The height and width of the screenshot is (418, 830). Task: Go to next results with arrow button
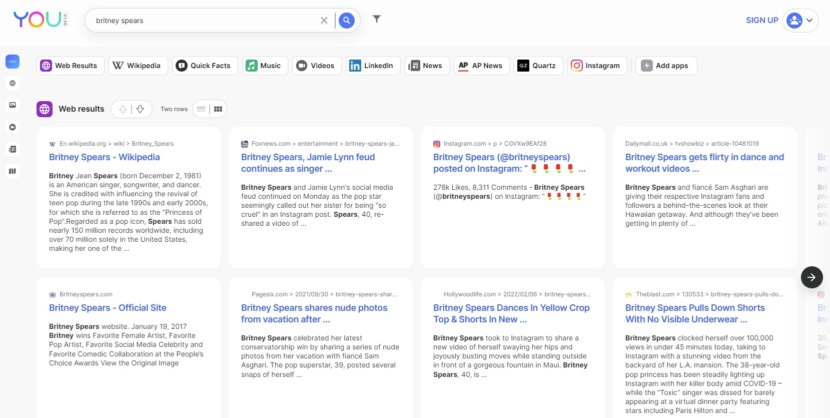click(811, 277)
